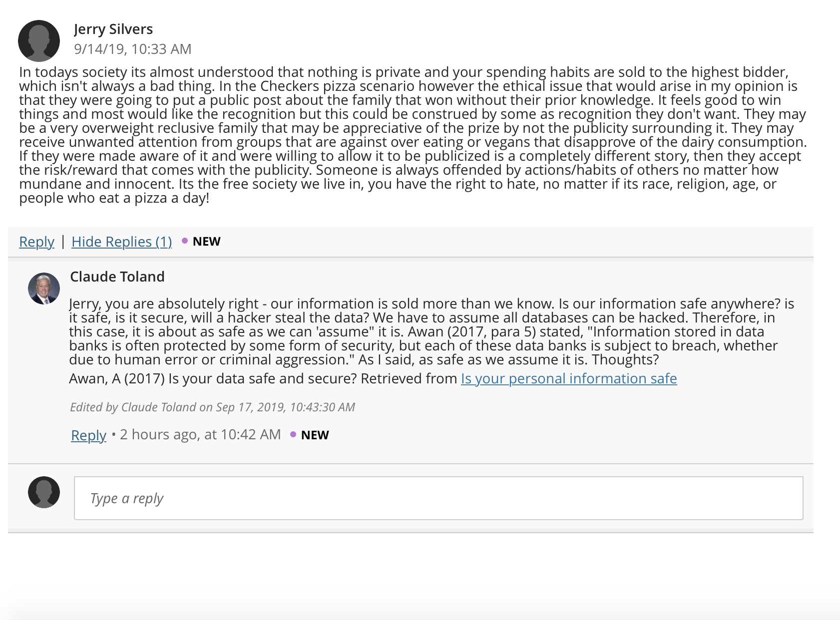Collapse the thread with Hide Replies (1)
Screen dimensions: 840x620
pyautogui.click(x=122, y=242)
